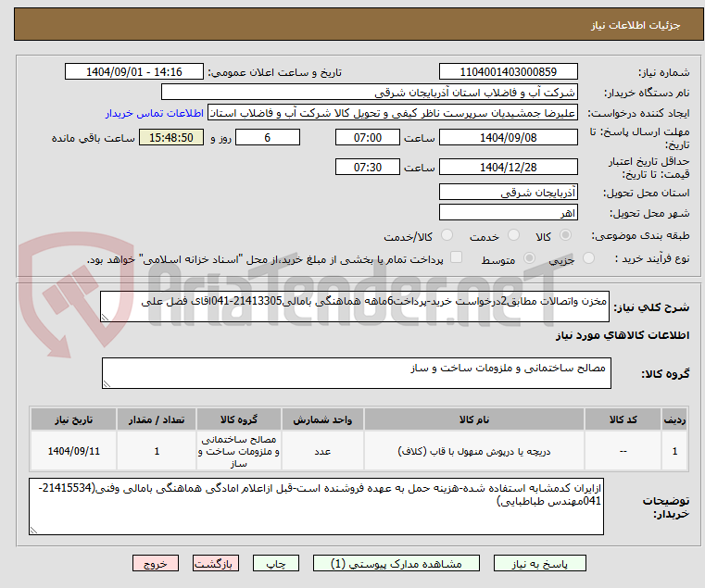Click the price validity date 1404/12/28
Viewport: 705px width, 588px height.
508,168
